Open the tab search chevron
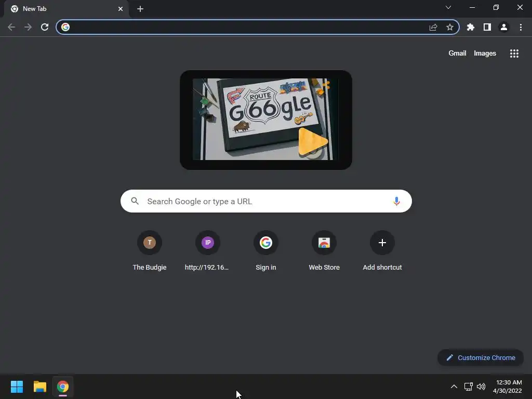Screen dimensions: 532x399 (x=448, y=7)
